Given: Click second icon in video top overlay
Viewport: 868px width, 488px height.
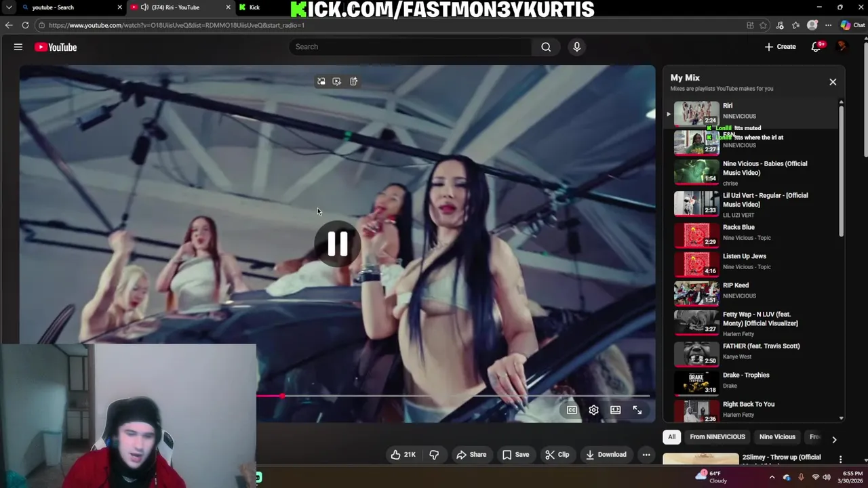Looking at the screenshot, I should click(x=337, y=81).
